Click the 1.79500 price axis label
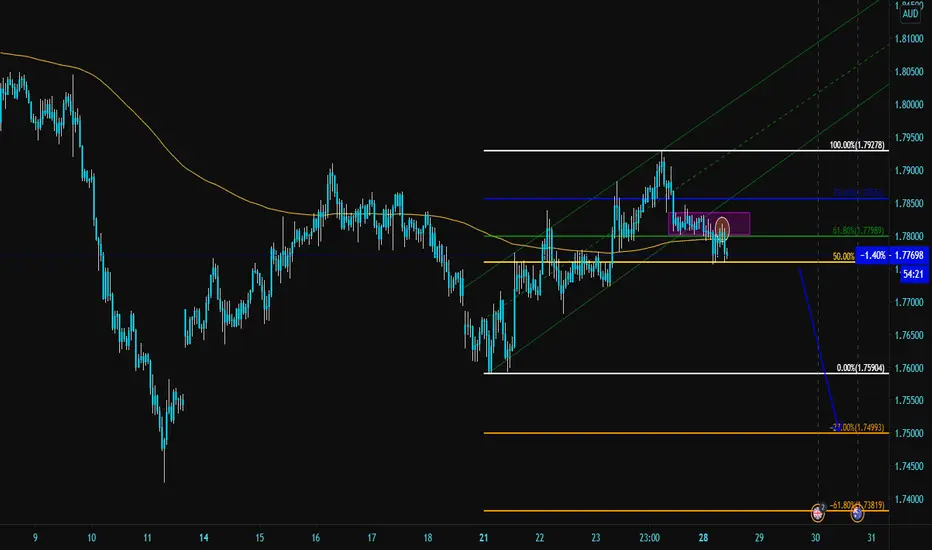The width and height of the screenshot is (932, 550). pyautogui.click(x=909, y=137)
